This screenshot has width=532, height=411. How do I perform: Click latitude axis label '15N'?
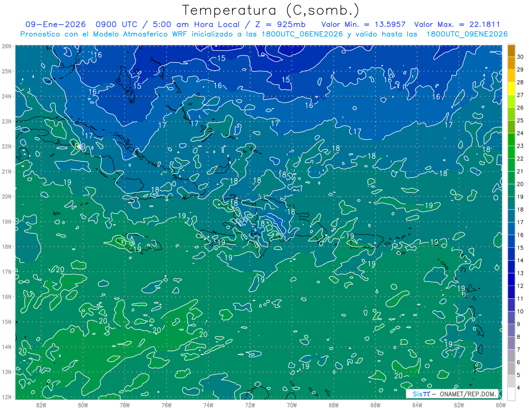(7, 321)
